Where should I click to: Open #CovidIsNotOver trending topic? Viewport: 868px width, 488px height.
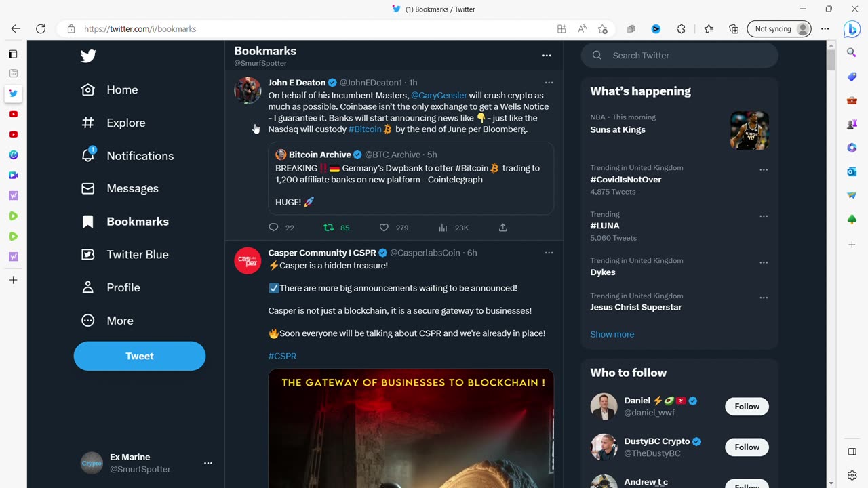(x=626, y=180)
